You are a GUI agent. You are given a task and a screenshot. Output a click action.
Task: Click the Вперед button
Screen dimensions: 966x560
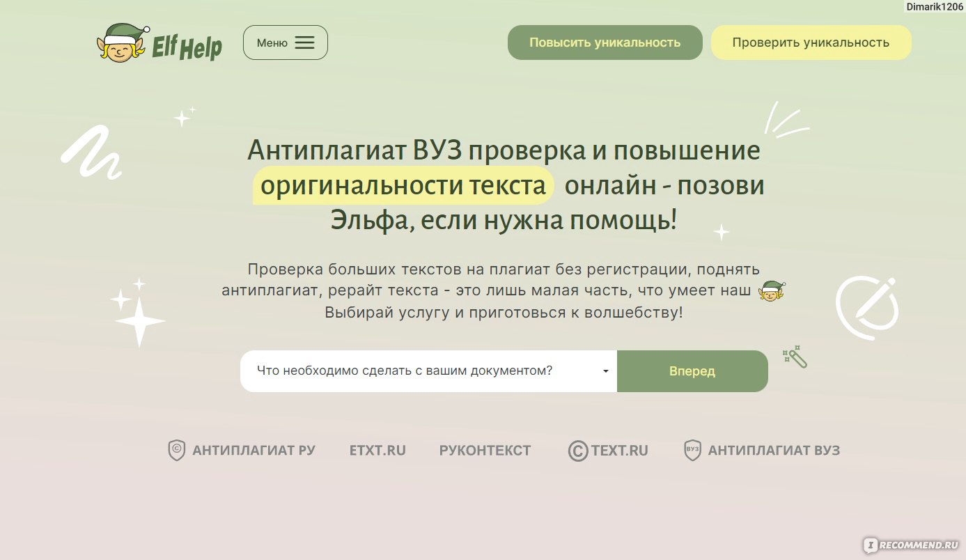pos(692,371)
